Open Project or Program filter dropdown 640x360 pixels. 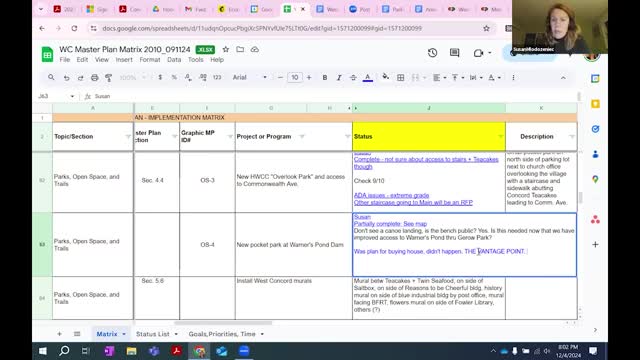(x=302, y=137)
